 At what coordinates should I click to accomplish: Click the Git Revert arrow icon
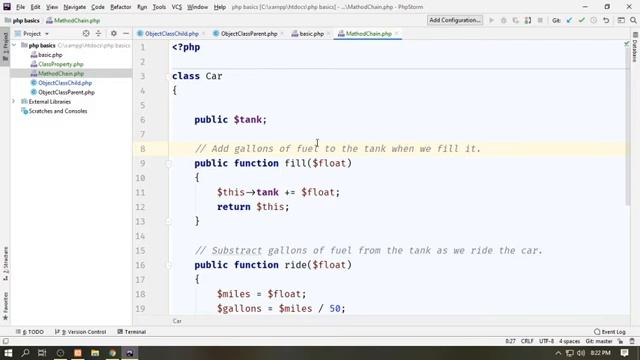click(606, 20)
